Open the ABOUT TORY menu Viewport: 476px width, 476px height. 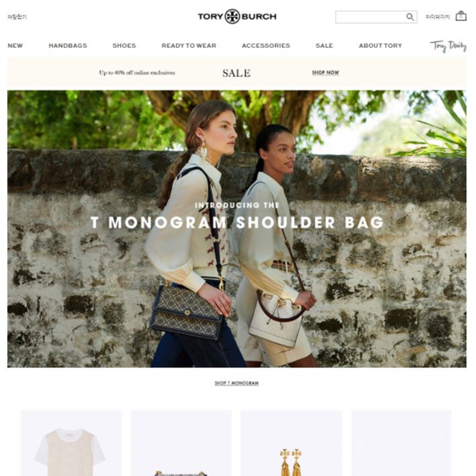click(x=381, y=45)
